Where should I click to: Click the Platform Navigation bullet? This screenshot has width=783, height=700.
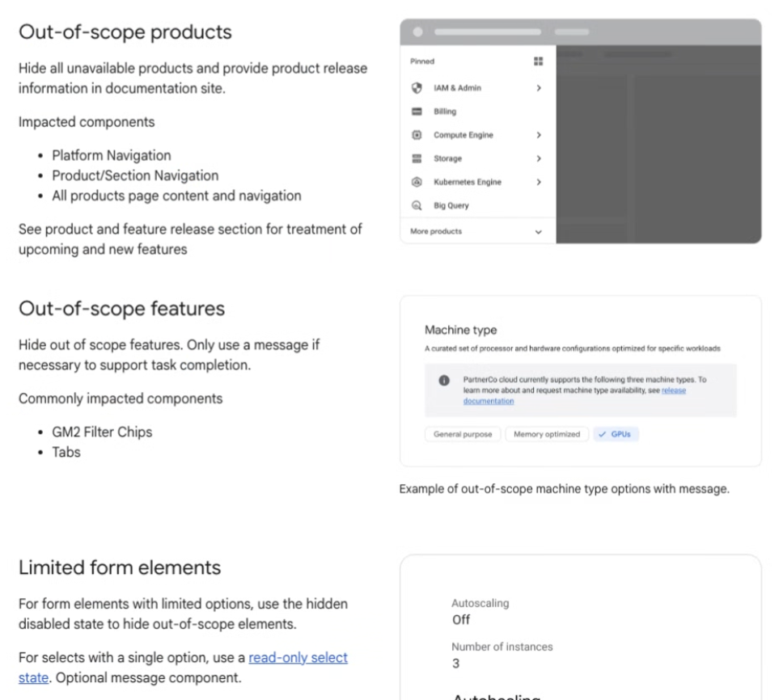pos(112,156)
